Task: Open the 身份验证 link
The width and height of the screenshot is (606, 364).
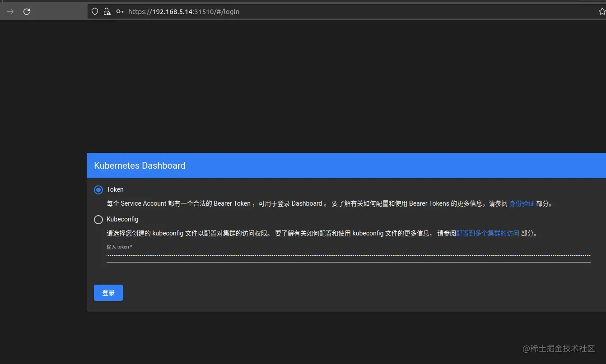Action: tap(522, 203)
